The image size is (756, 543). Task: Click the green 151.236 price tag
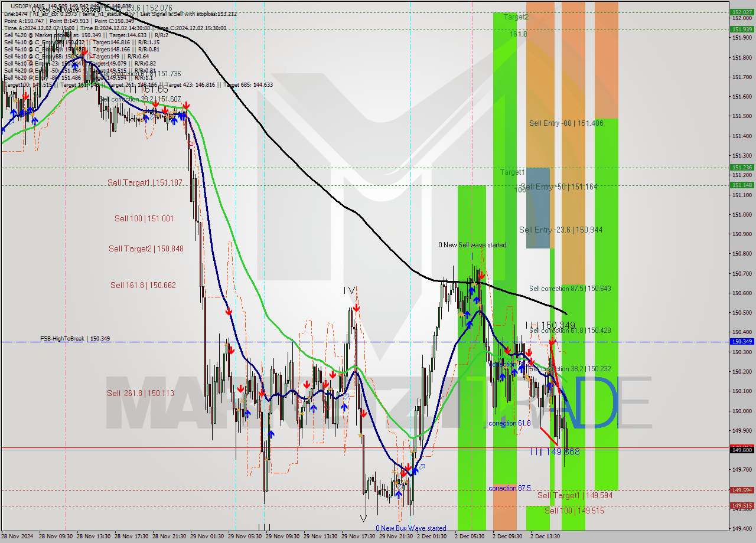pyautogui.click(x=742, y=168)
